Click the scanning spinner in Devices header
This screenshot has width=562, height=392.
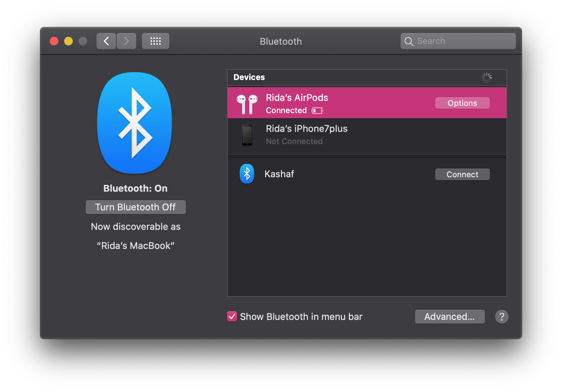(486, 77)
